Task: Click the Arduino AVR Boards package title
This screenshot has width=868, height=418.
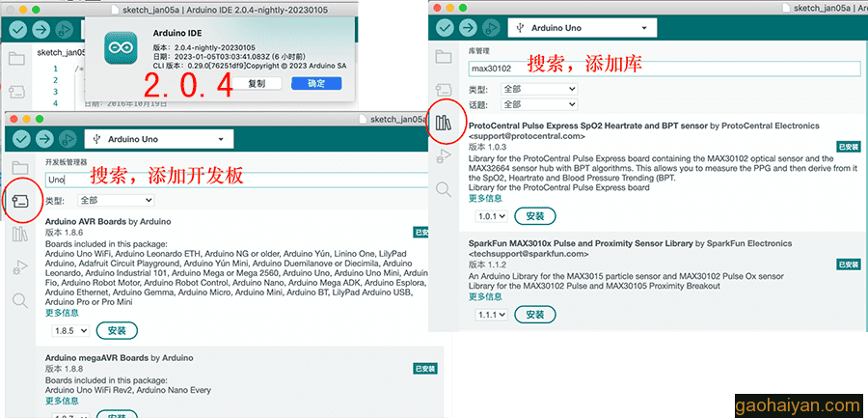Action: coord(86,221)
